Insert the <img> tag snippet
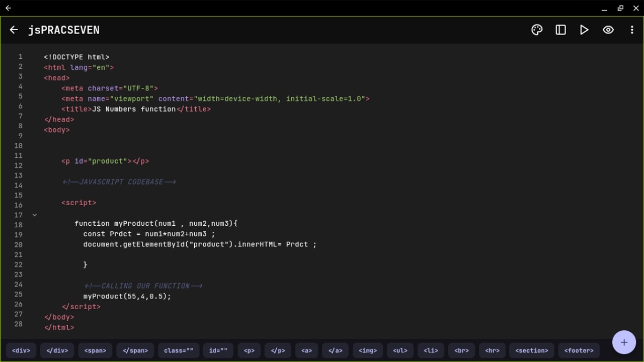Screen dimensions: 644x362 (368, 350)
